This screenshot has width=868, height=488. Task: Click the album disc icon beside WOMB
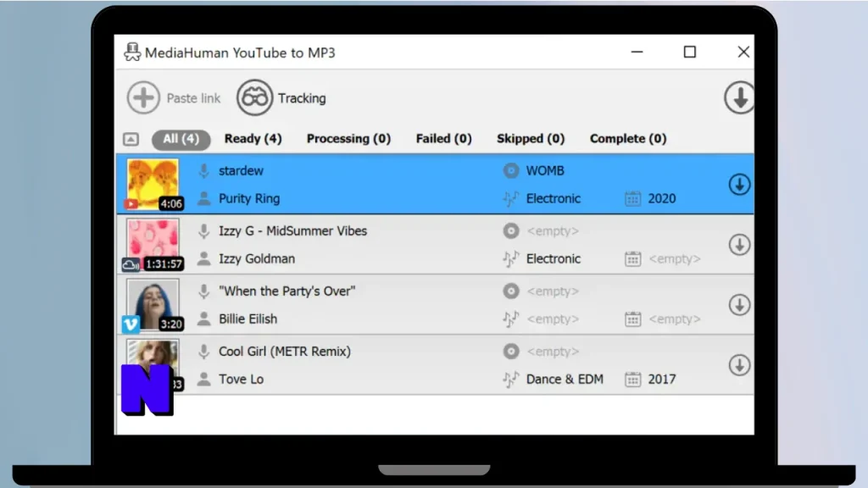(511, 170)
